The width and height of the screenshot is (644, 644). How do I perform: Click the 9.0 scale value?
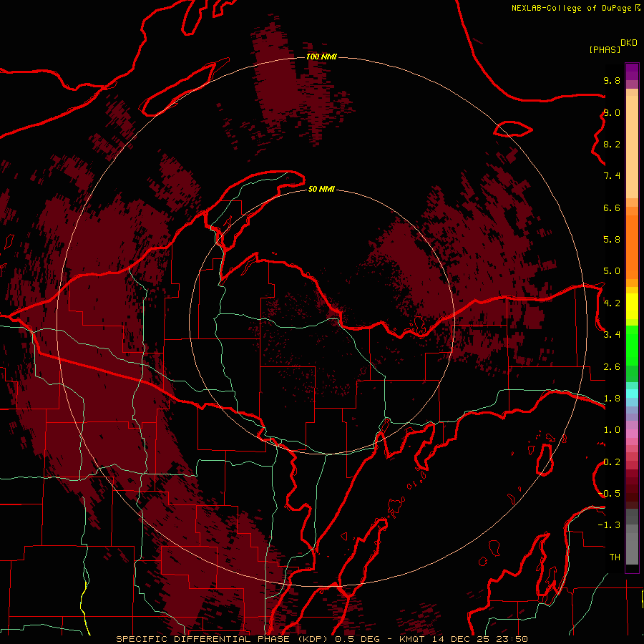[x=612, y=113]
